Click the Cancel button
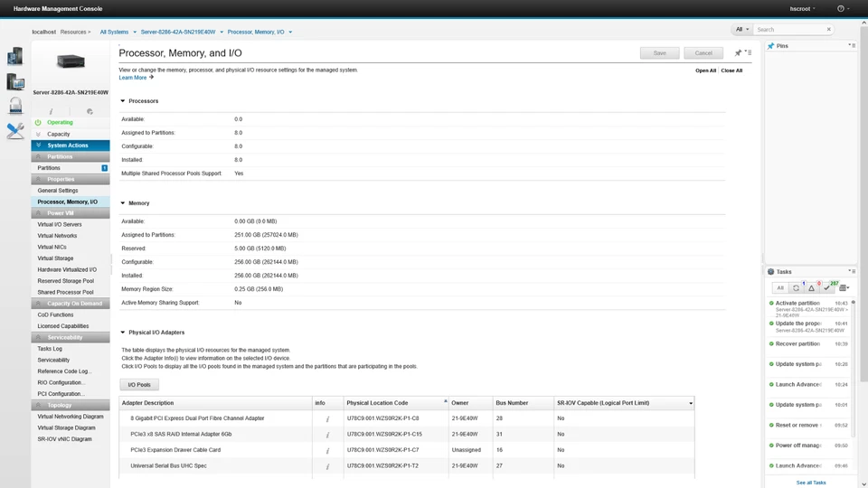The width and height of the screenshot is (868, 488). click(x=703, y=53)
